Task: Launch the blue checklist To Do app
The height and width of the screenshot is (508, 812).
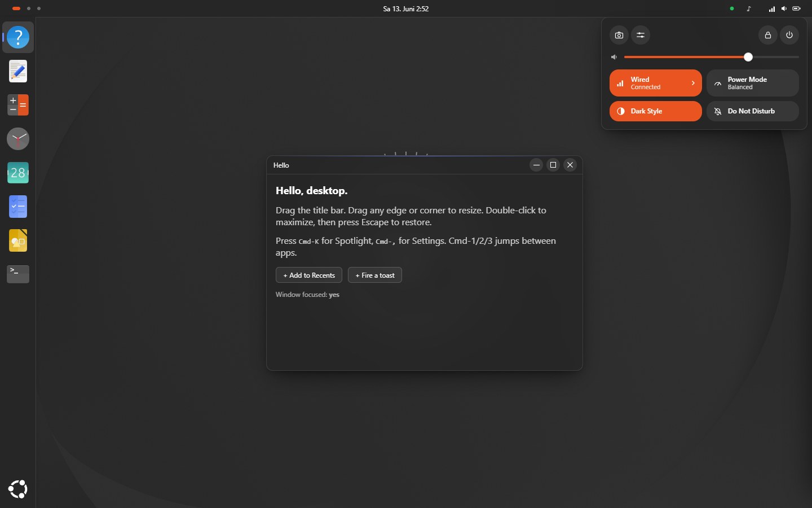Action: [18, 207]
